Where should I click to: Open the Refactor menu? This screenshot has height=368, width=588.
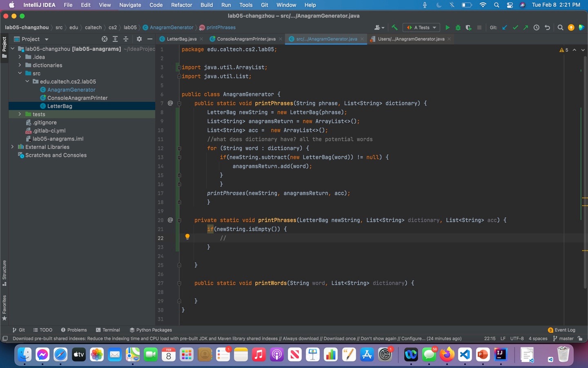pos(181,5)
